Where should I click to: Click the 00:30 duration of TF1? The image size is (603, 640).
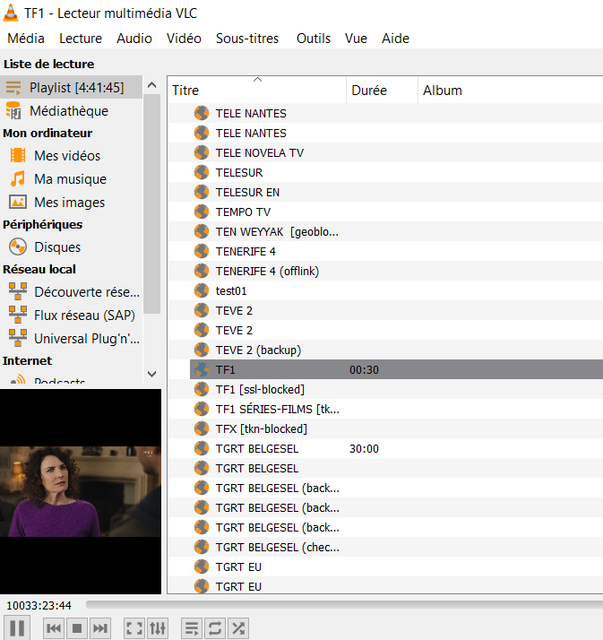364,370
